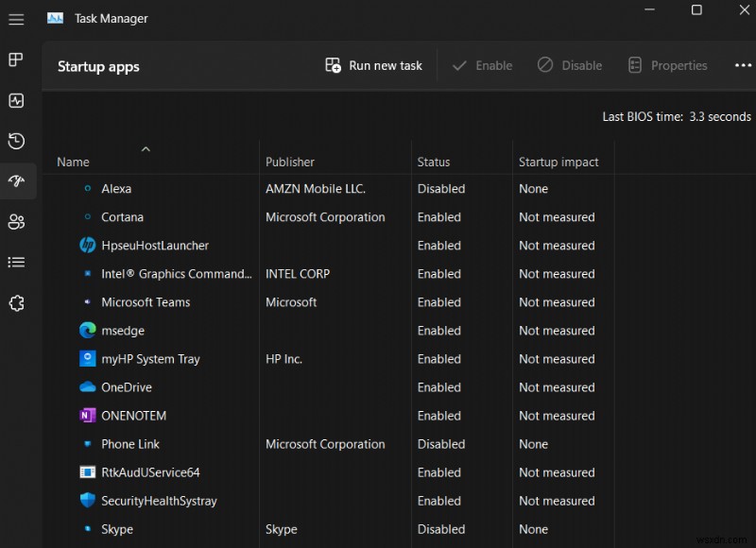Sort by Publisher column header
The height and width of the screenshot is (548, 756).
(x=290, y=162)
